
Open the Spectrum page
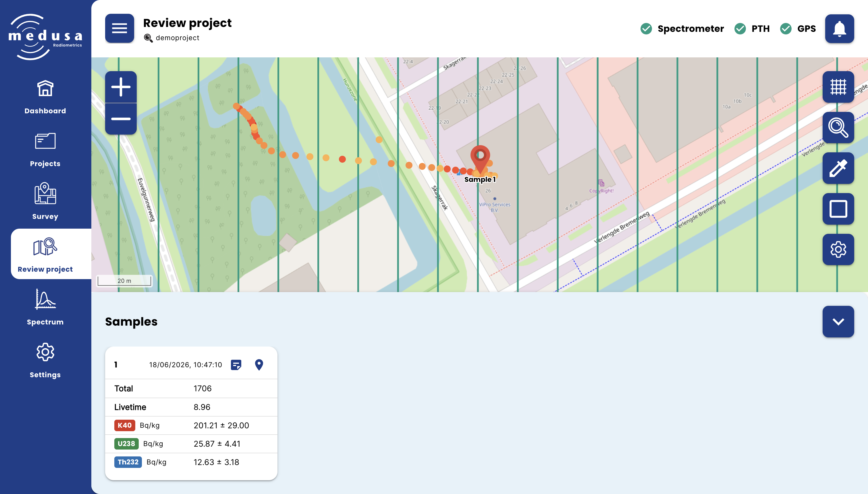click(45, 308)
